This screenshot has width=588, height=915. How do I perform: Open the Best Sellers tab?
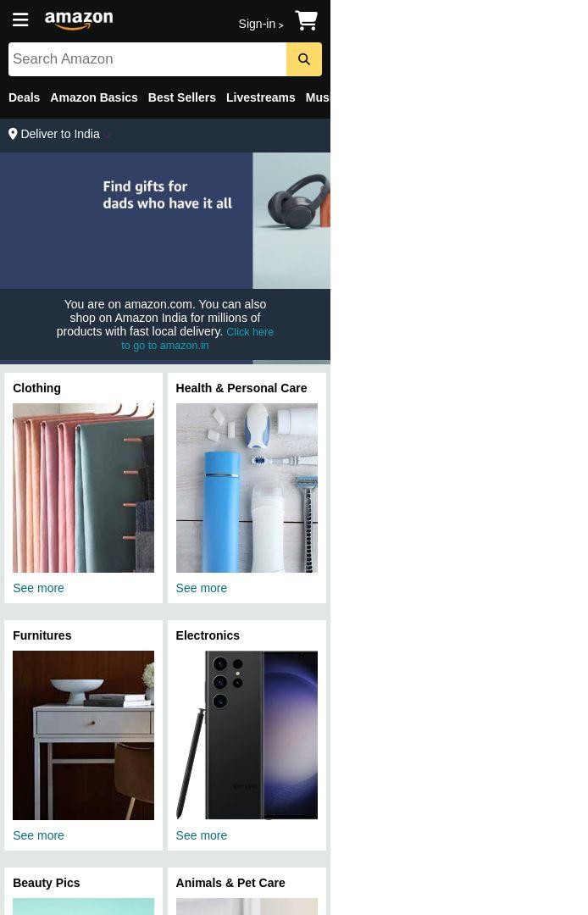[182, 97]
